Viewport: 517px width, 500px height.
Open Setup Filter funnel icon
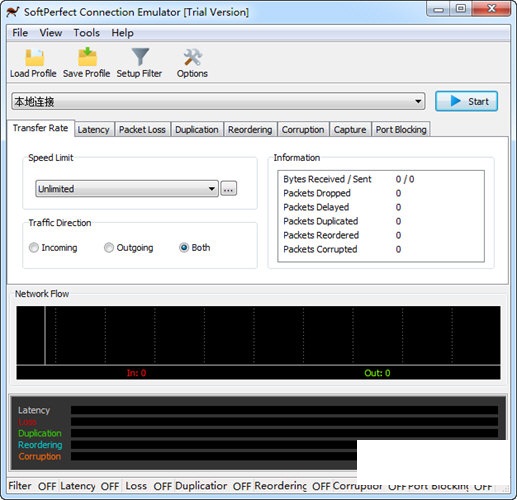coord(140,57)
